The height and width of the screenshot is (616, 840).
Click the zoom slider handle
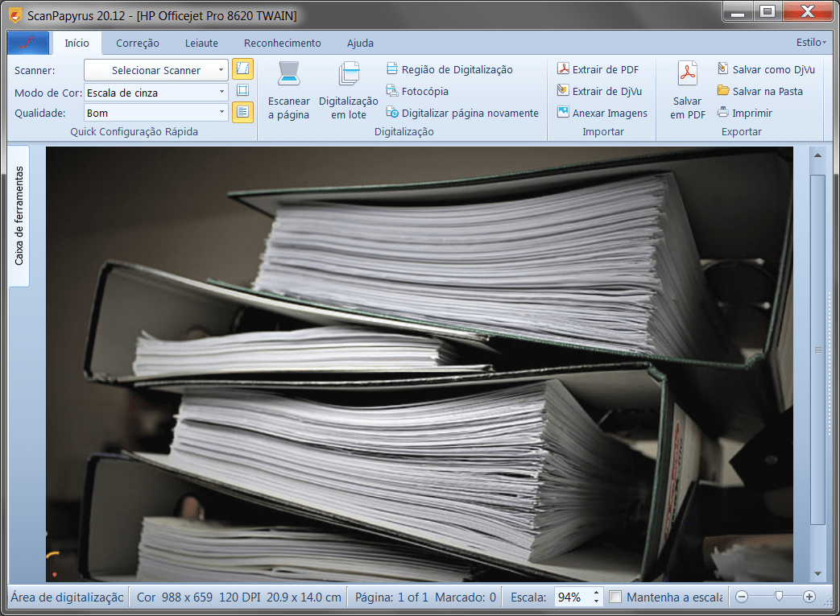(779, 596)
